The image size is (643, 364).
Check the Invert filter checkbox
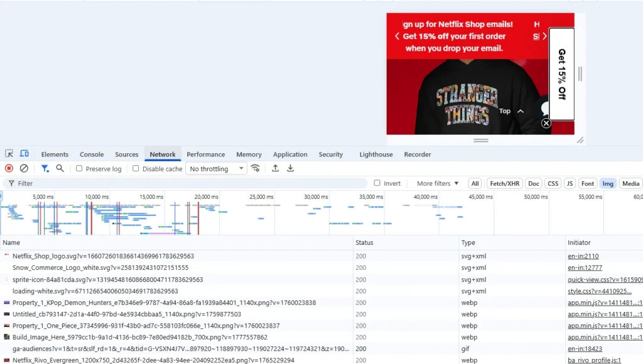377,183
